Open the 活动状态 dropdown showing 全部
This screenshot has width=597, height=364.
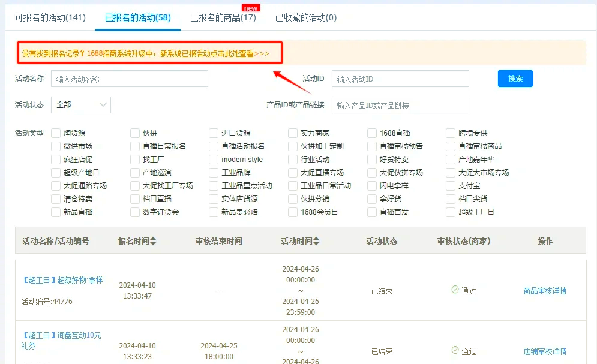[81, 104]
